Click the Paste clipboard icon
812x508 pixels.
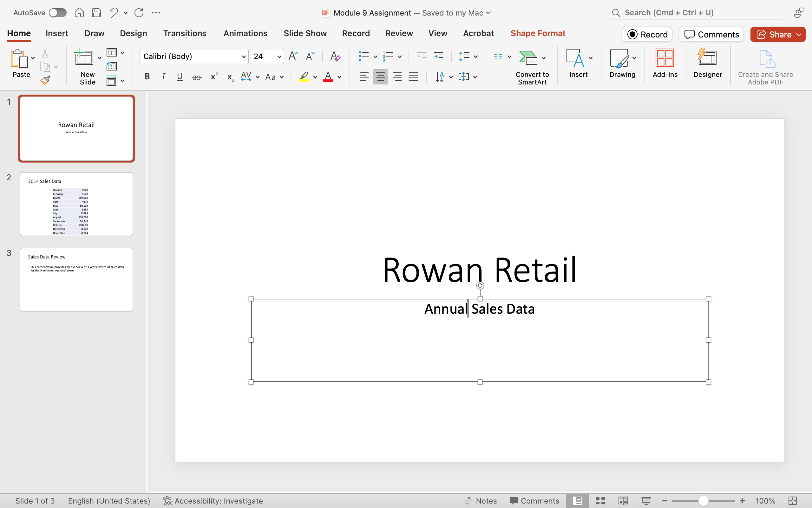[19, 59]
